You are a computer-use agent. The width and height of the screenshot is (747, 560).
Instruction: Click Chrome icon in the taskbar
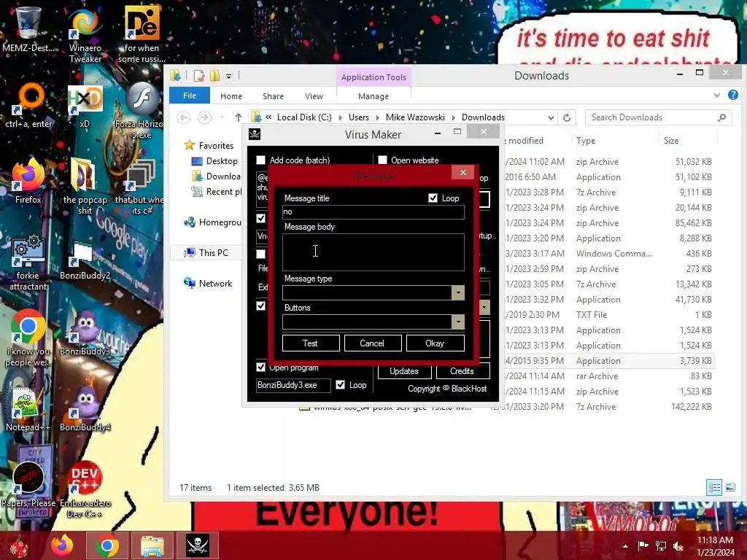pos(107,545)
